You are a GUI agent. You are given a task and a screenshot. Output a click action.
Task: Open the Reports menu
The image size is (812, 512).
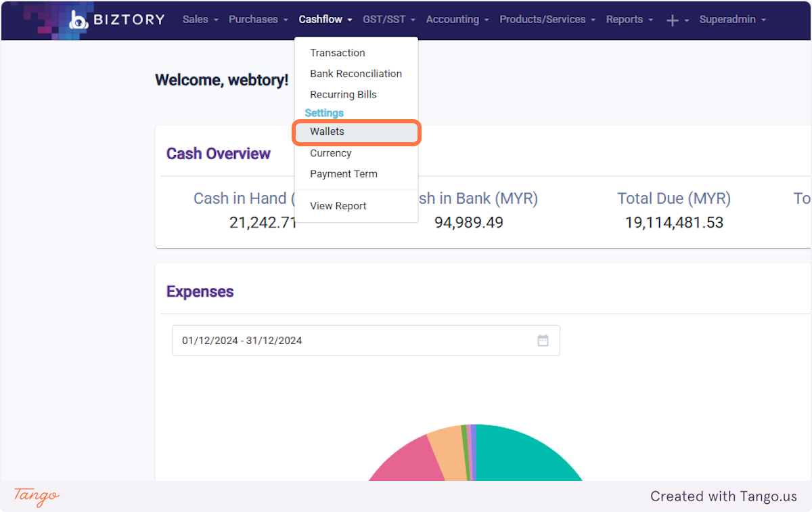(629, 20)
